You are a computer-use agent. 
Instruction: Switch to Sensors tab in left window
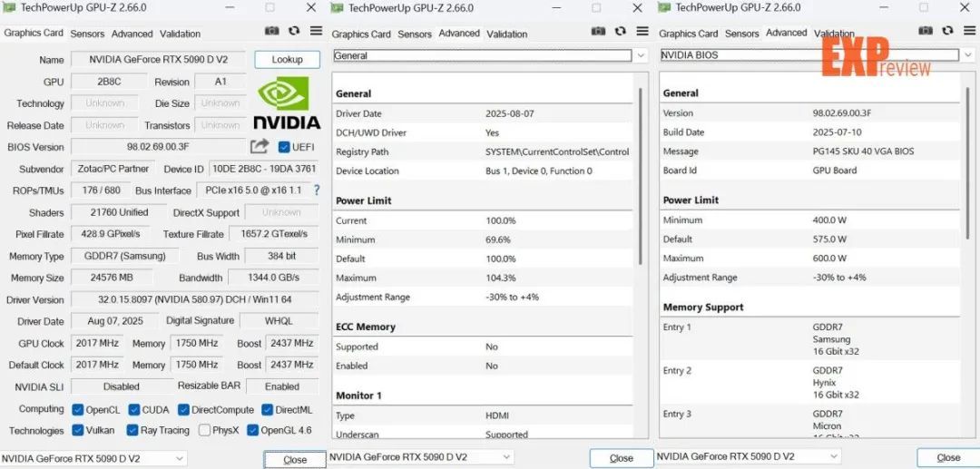(x=87, y=34)
